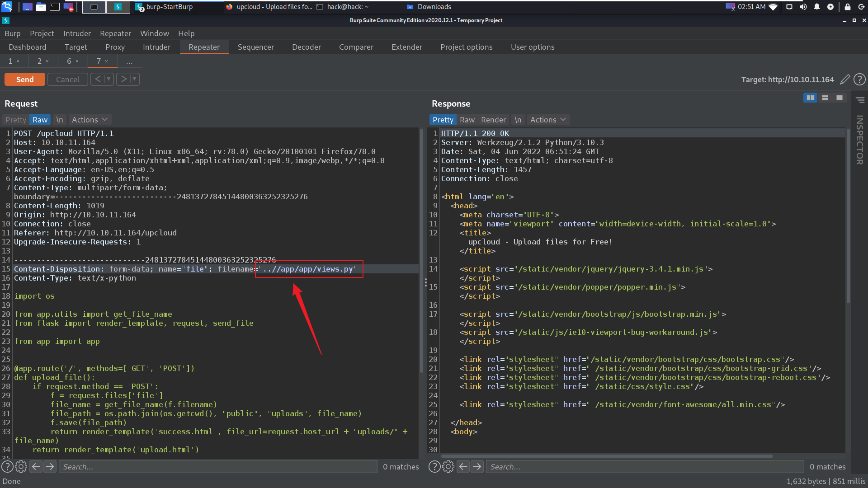Open the Intruder menu in menu bar
Screen dimensions: 868x488
[77, 33]
